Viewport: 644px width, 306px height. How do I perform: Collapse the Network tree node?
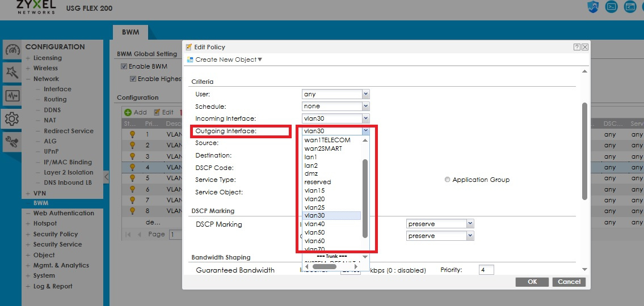tap(28, 79)
